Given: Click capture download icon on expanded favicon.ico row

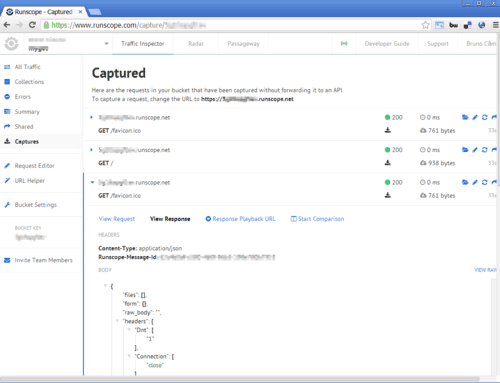Looking at the screenshot, I should (388, 195).
